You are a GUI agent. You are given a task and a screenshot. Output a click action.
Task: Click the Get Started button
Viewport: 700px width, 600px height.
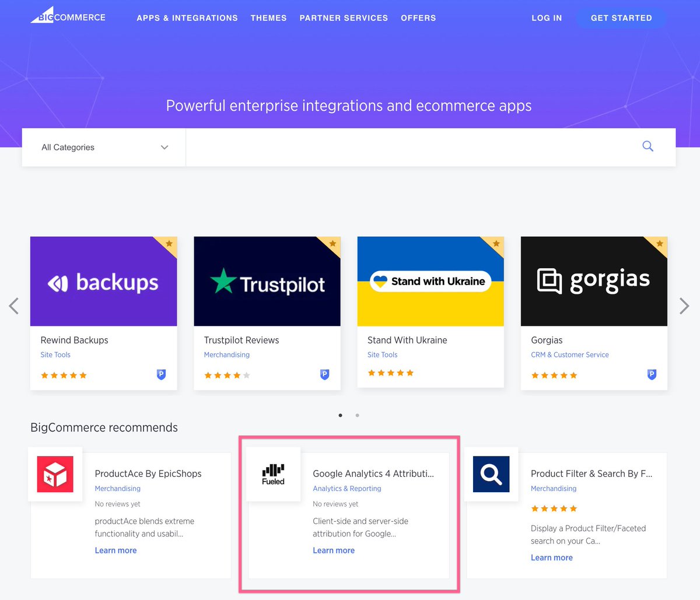(x=621, y=18)
